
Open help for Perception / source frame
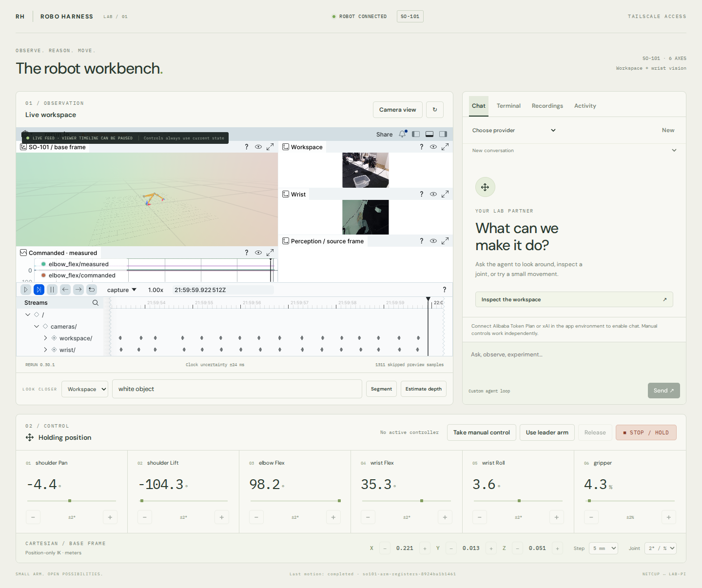point(421,241)
